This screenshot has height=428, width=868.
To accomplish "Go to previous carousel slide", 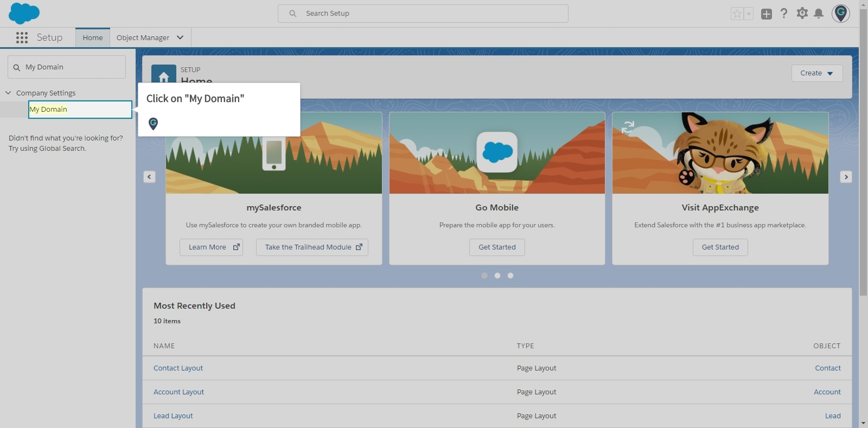I will (x=150, y=177).
